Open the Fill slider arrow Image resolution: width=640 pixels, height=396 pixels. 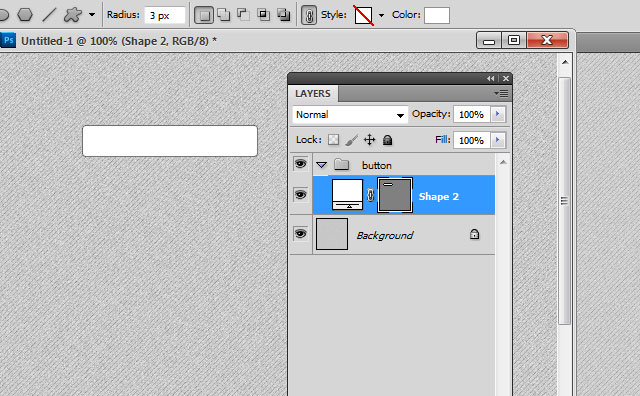pos(498,140)
